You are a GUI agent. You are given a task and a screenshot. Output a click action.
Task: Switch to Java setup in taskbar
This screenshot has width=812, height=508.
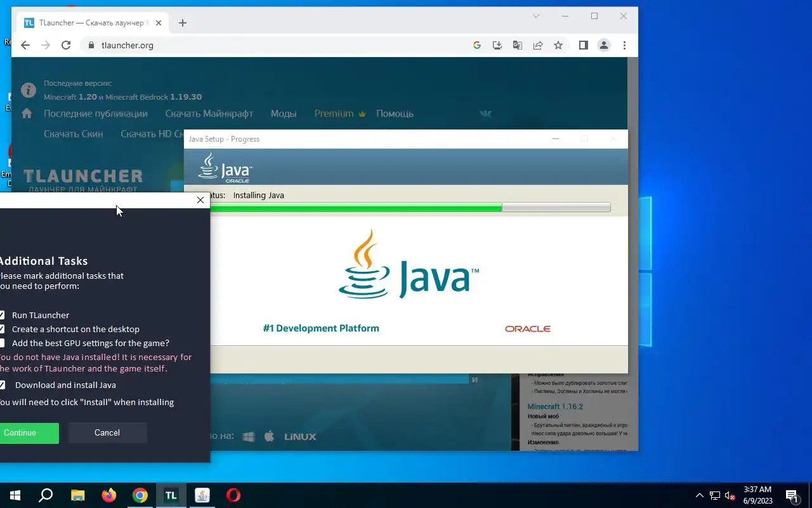tap(202, 495)
